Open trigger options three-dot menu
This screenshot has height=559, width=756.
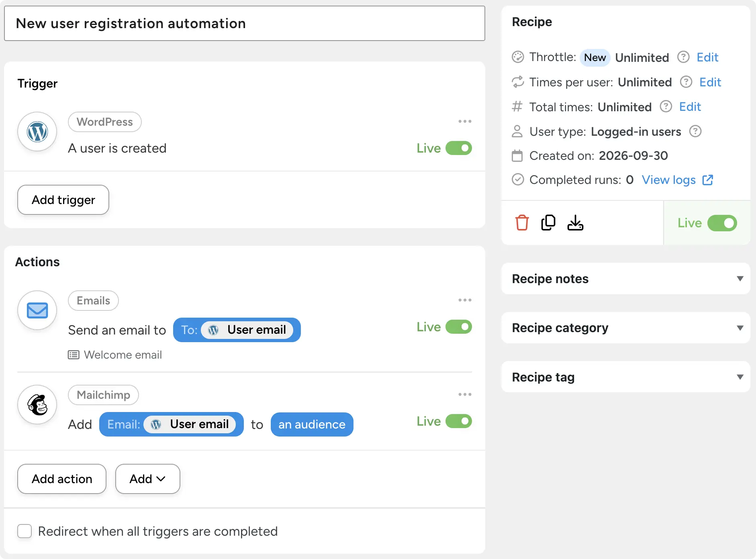[465, 121]
